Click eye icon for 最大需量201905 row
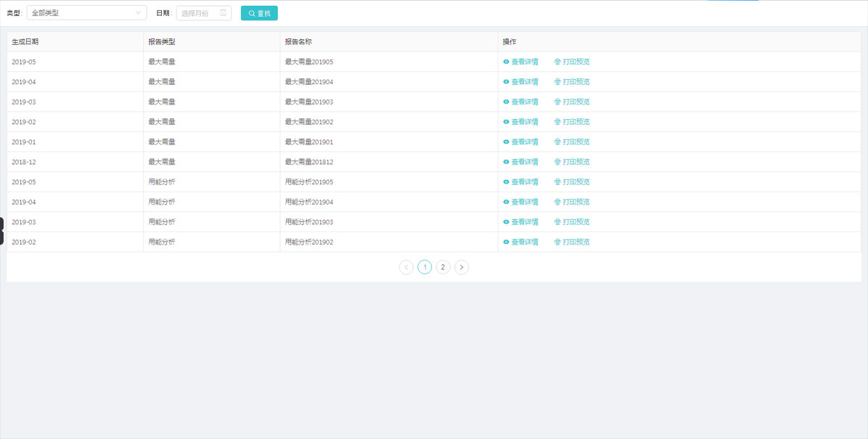The width and height of the screenshot is (868, 439). 506,62
